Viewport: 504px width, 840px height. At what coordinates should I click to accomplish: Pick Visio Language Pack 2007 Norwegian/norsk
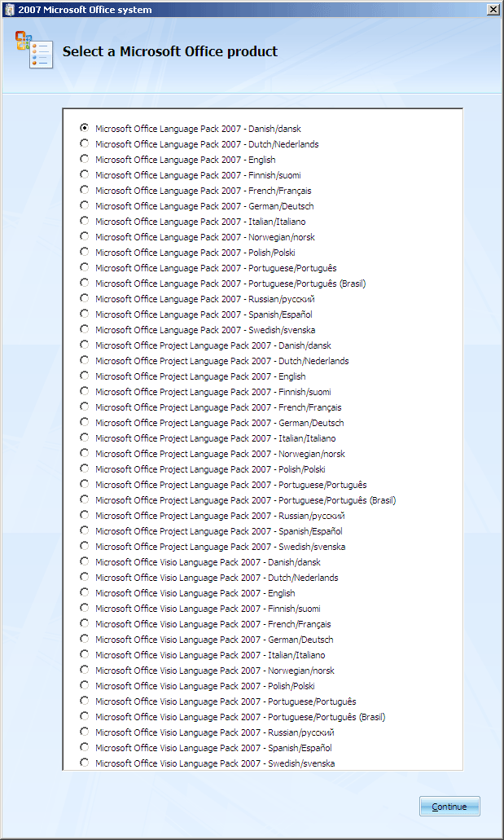click(x=84, y=671)
